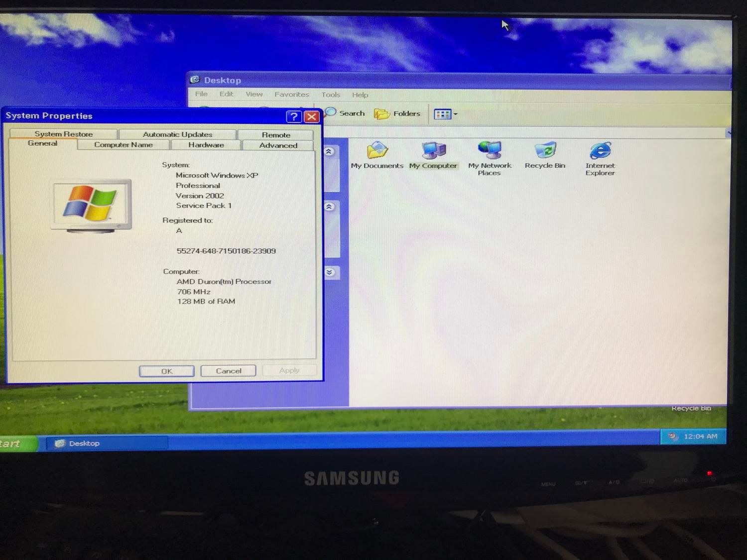Image resolution: width=747 pixels, height=560 pixels.
Task: Click the Service Pack 1 text
Action: pos(204,206)
